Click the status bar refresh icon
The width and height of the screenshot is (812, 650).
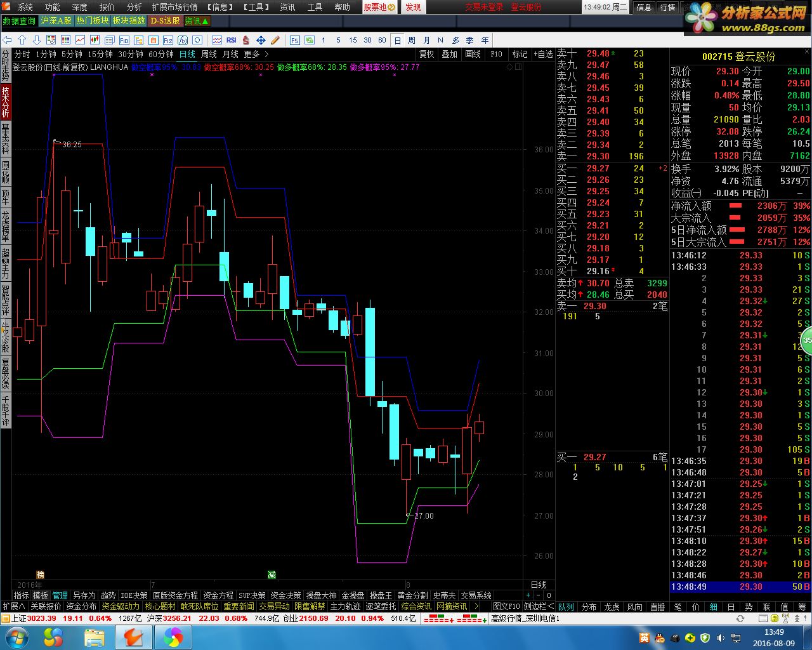(740, 618)
